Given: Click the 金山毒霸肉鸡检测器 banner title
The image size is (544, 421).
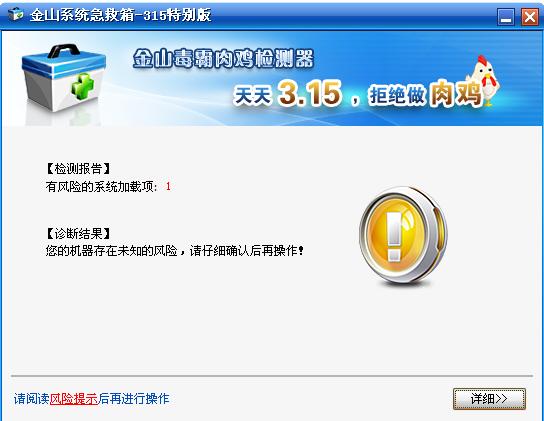Looking at the screenshot, I should point(223,58).
